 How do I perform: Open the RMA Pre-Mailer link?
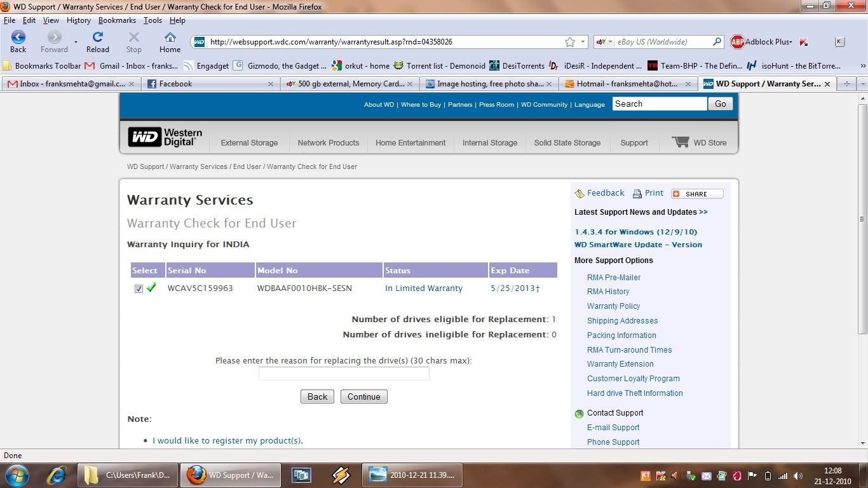click(614, 277)
